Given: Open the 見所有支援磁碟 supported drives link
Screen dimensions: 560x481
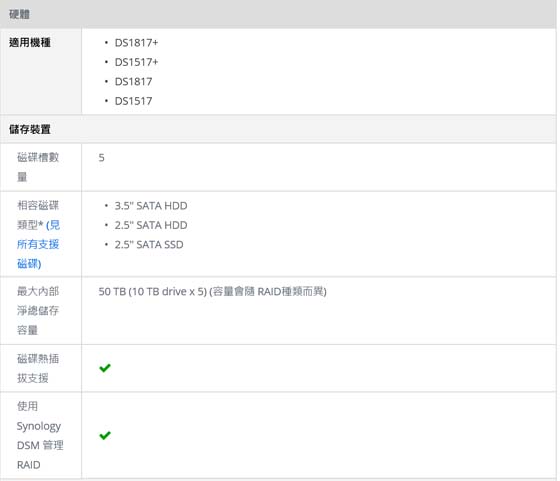Looking at the screenshot, I should coord(39,245).
